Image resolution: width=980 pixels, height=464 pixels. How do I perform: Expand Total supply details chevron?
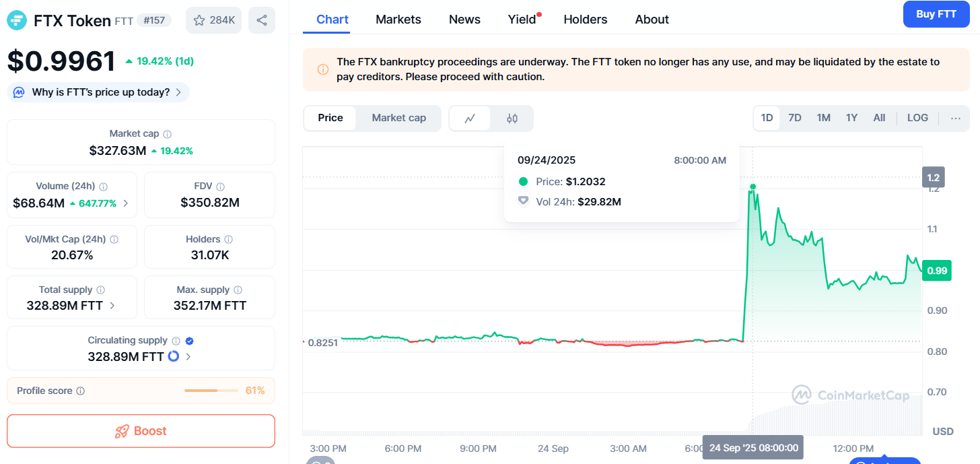point(112,306)
